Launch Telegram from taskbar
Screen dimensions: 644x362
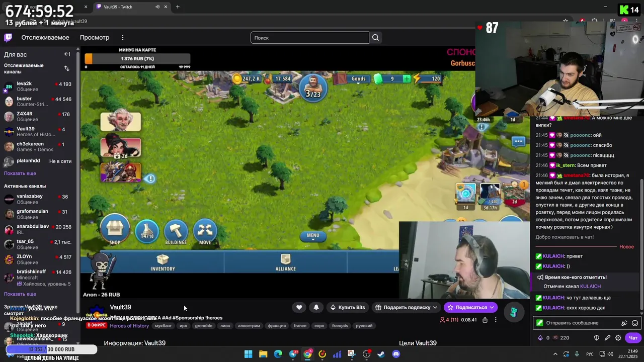click(x=293, y=354)
